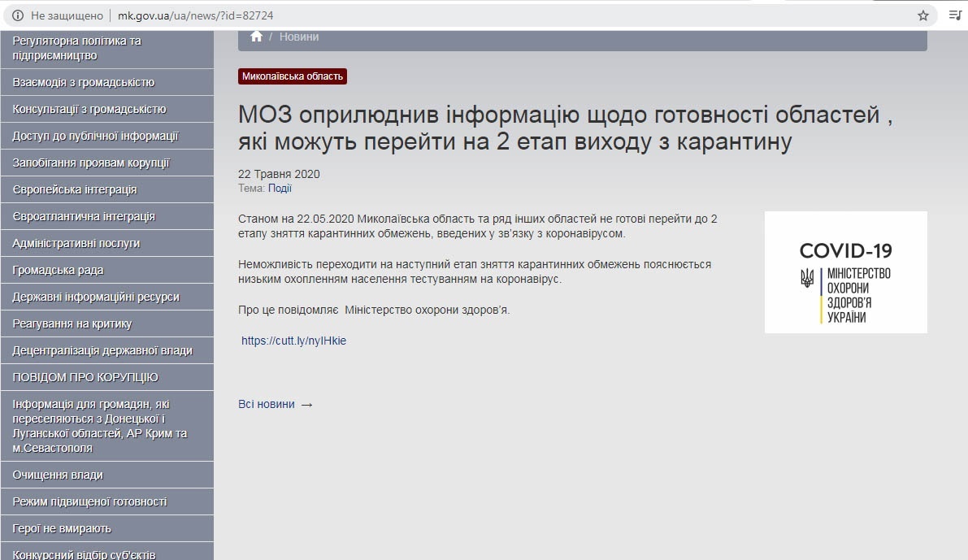Click the Миколаївська область red tag
Screen dimensions: 968x560
pyautogui.click(x=293, y=76)
